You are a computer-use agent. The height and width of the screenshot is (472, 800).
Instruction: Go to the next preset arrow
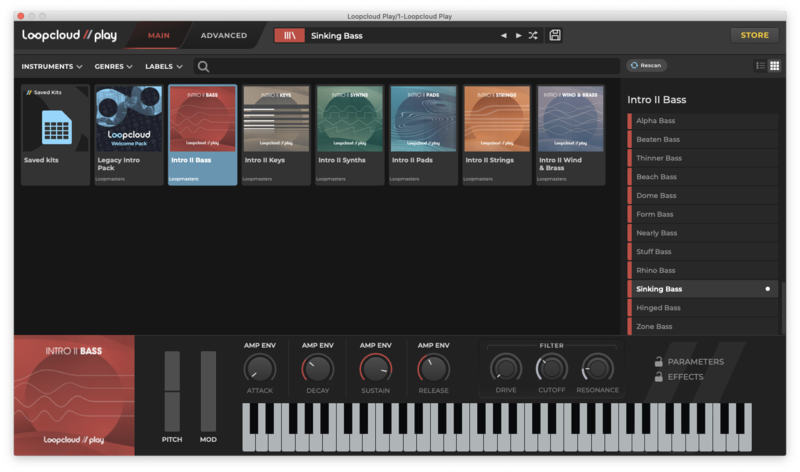[518, 36]
